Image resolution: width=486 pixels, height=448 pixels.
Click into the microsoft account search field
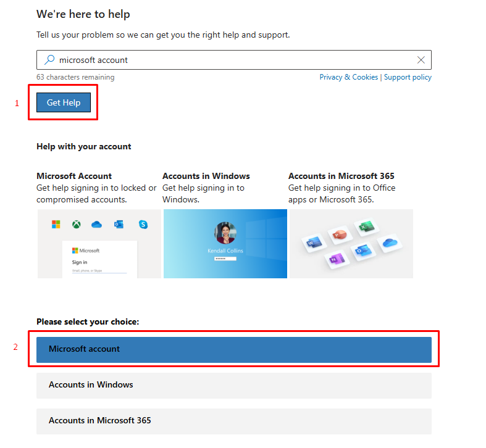[233, 60]
